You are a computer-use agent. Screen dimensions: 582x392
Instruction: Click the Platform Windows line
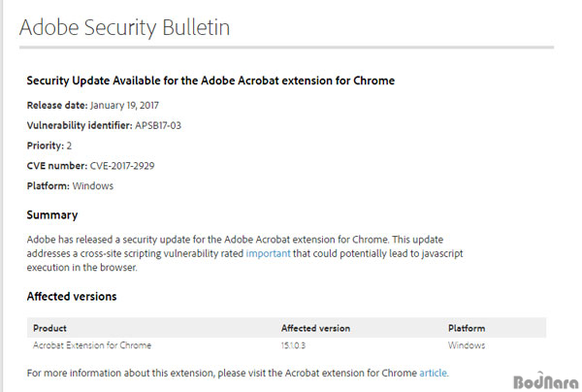pos(70,185)
